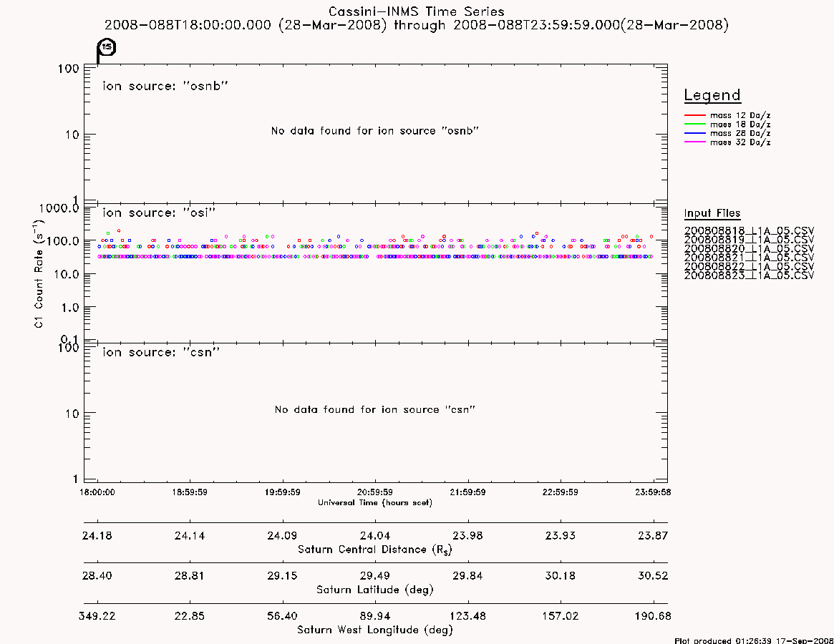Click the date range subtitle line
This screenshot has width=834, height=644.
click(417, 25)
